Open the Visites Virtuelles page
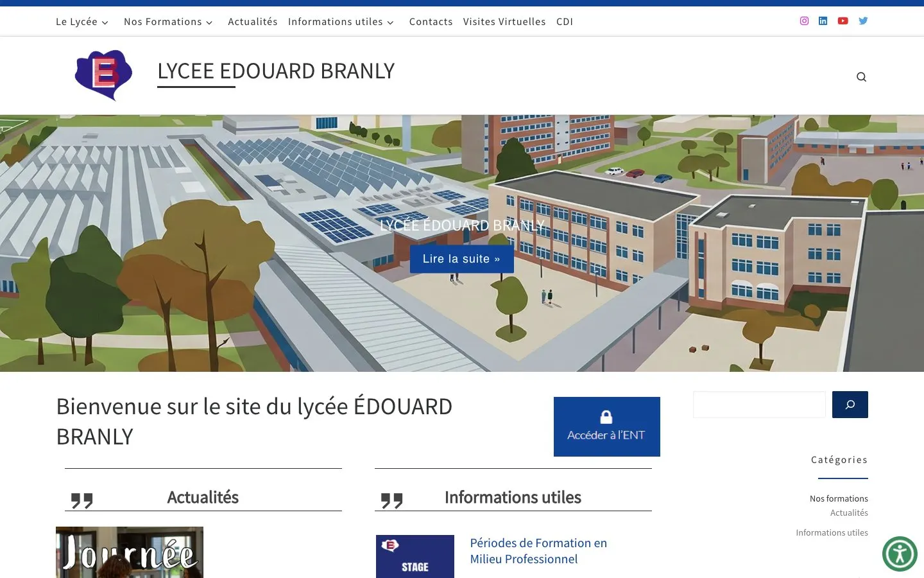The image size is (924, 578). tap(504, 22)
